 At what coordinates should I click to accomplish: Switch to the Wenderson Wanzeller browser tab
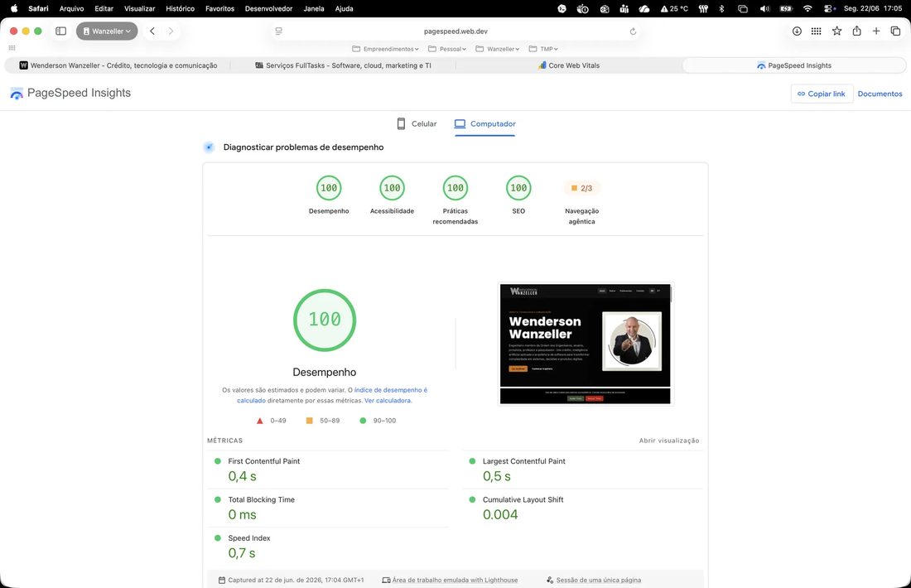click(118, 65)
